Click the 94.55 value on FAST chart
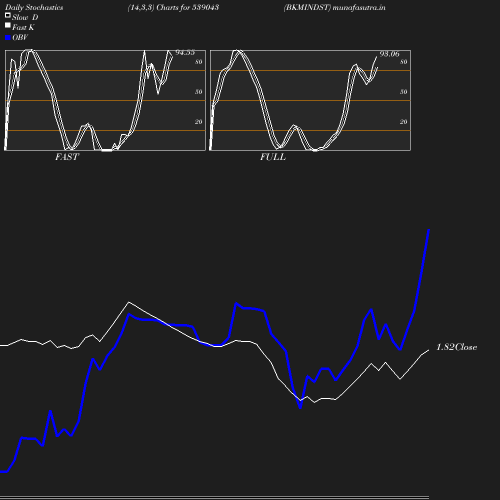Viewport: 500px width, 500px height. pos(185,52)
